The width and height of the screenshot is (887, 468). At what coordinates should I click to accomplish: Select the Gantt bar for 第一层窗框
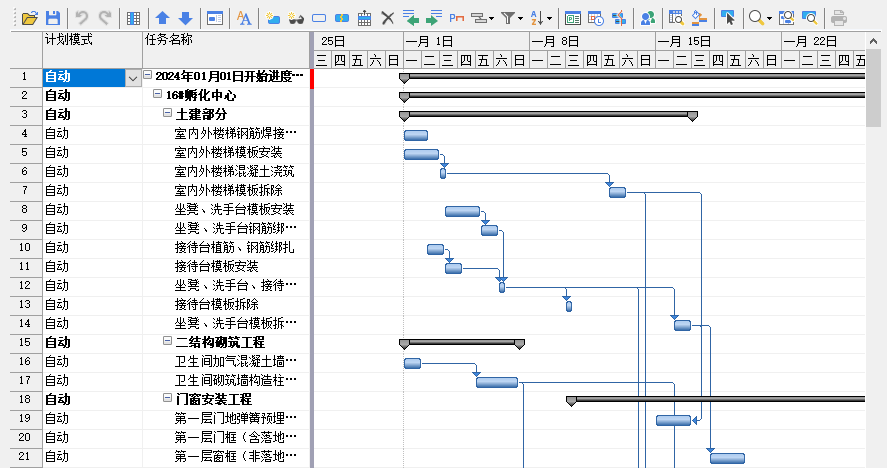(x=727, y=458)
